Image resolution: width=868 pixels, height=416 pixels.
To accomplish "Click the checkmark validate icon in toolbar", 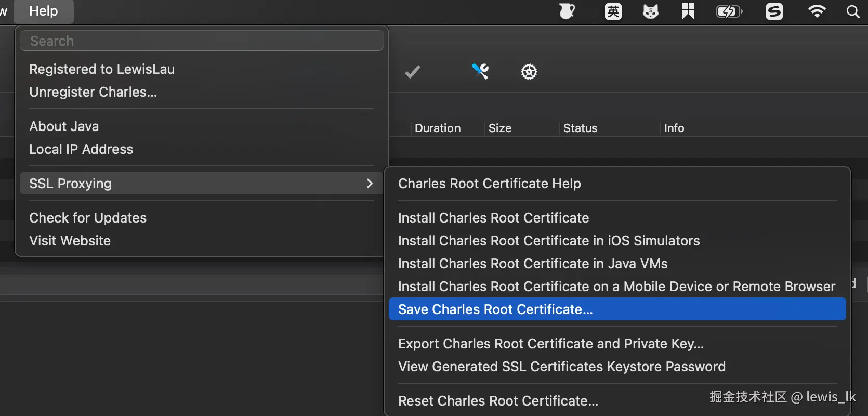I will click(x=413, y=72).
